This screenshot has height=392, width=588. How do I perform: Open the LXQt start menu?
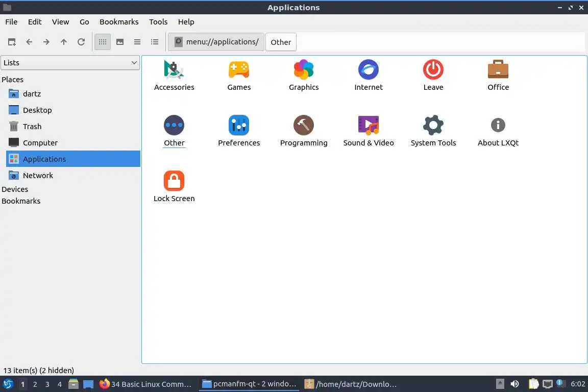(x=8, y=384)
